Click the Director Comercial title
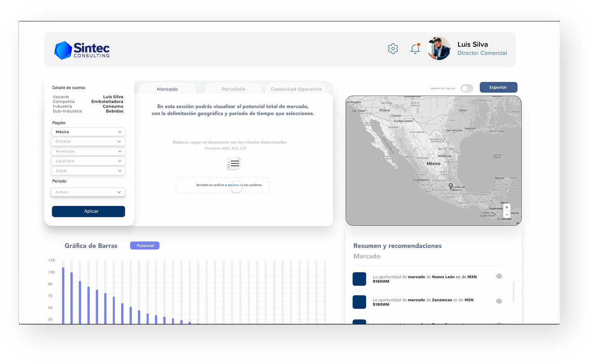Viewport: 591px width, 364px height. (x=482, y=53)
